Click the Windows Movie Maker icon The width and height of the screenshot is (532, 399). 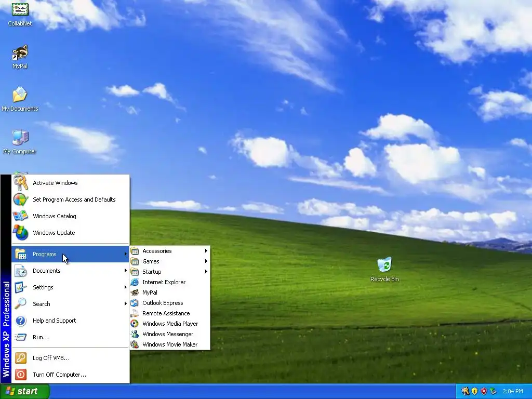click(135, 345)
